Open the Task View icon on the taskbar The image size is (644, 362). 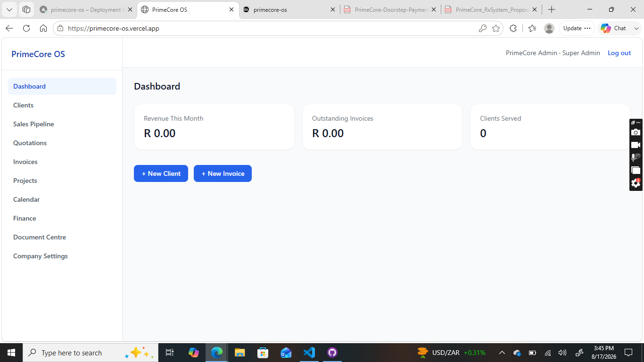(170, 353)
